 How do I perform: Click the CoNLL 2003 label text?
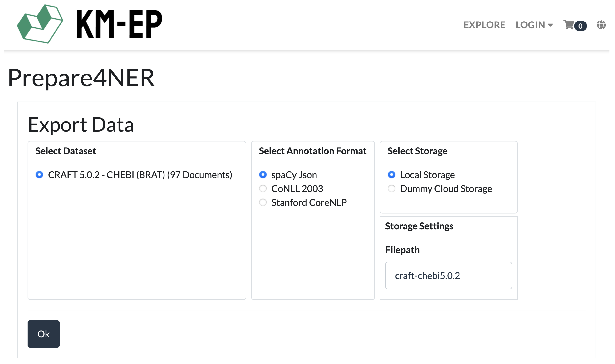coord(297,189)
